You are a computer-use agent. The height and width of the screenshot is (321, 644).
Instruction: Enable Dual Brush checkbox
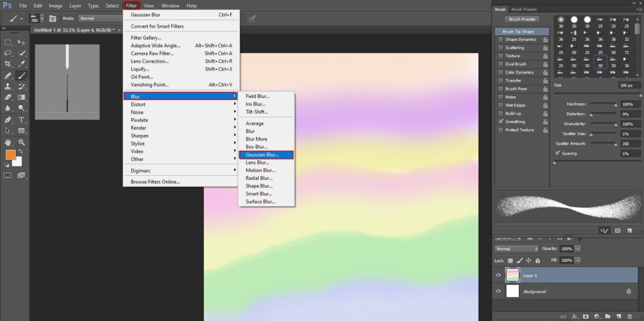tap(500, 64)
